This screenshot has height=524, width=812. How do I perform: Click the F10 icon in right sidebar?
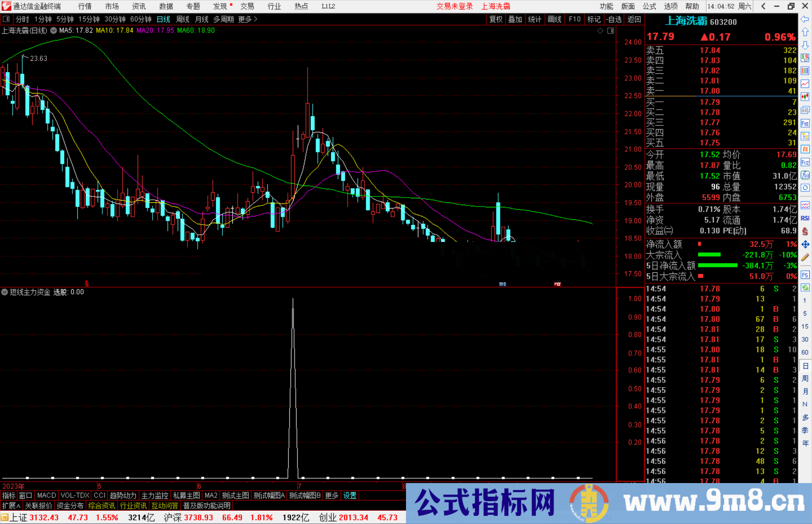pos(805,123)
